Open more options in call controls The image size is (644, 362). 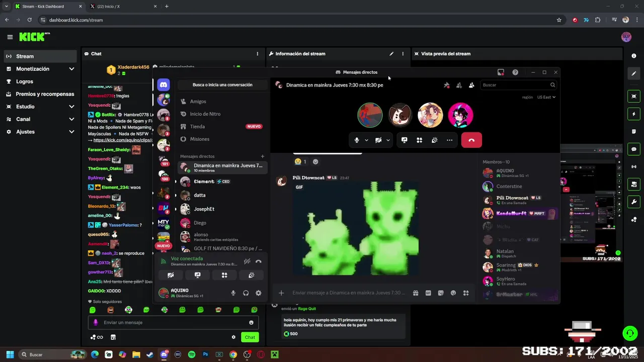coord(449,140)
